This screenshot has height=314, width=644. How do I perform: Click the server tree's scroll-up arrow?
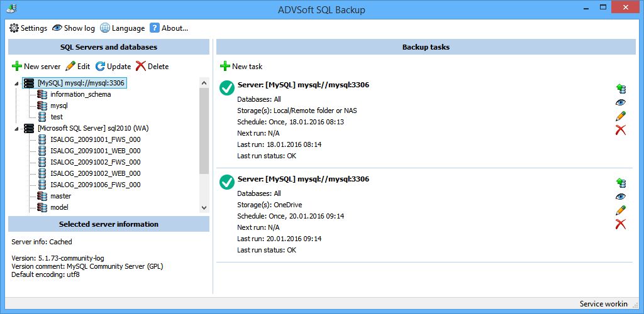[204, 83]
